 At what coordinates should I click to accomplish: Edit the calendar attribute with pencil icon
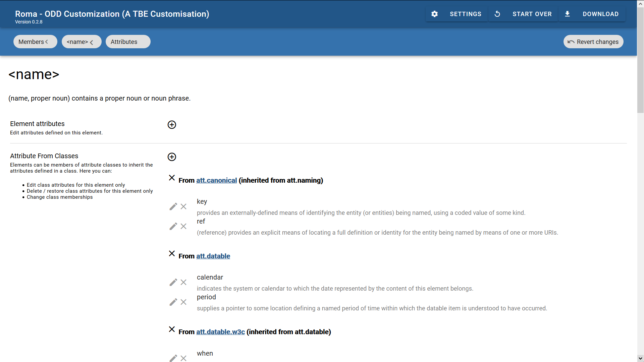tap(173, 282)
